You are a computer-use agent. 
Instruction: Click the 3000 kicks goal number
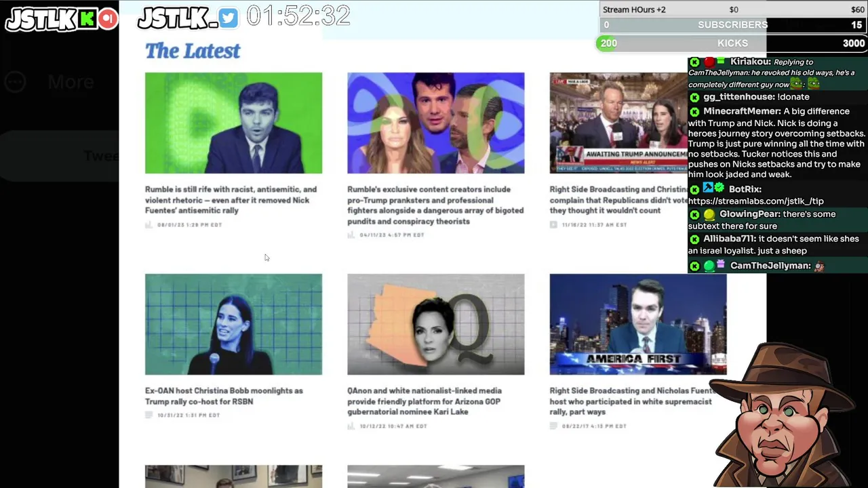[854, 43]
